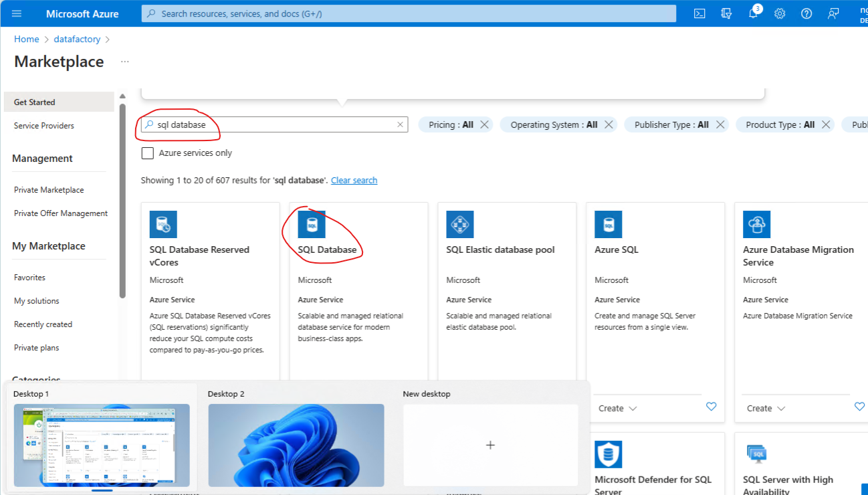Click the SQL Database service icon
Image resolution: width=868 pixels, height=495 pixels.
312,225
